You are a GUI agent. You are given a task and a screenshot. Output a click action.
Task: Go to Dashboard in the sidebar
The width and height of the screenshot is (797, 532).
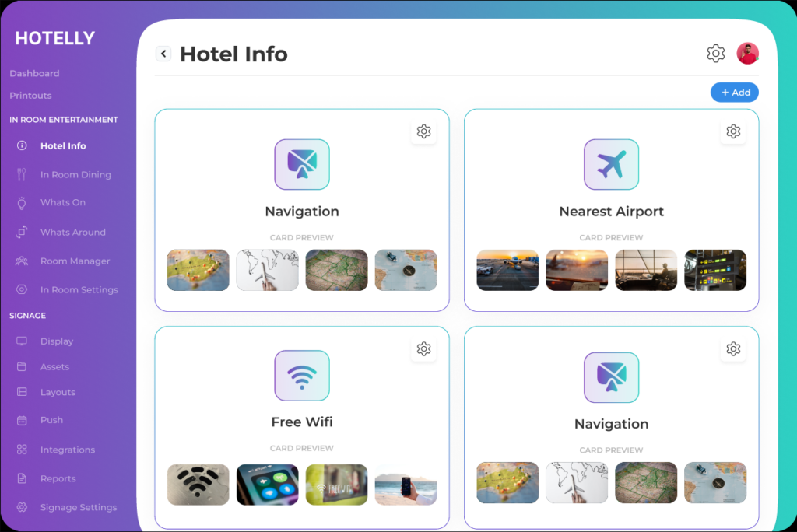pyautogui.click(x=34, y=74)
